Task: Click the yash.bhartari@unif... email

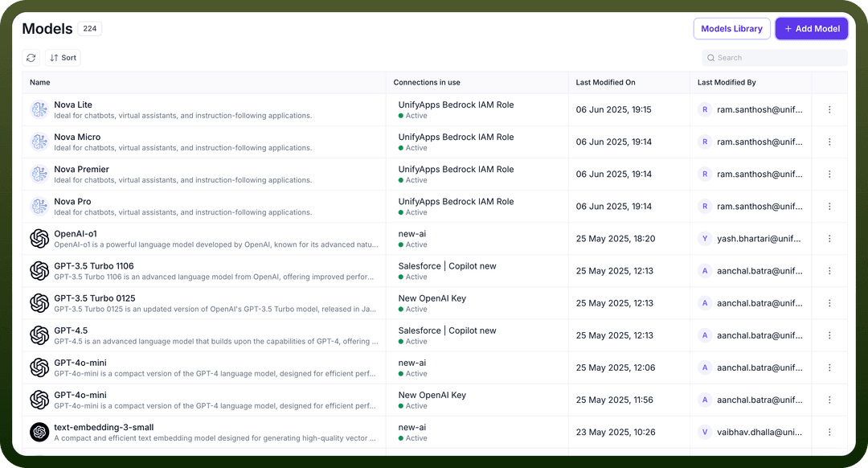Action: 759,239
